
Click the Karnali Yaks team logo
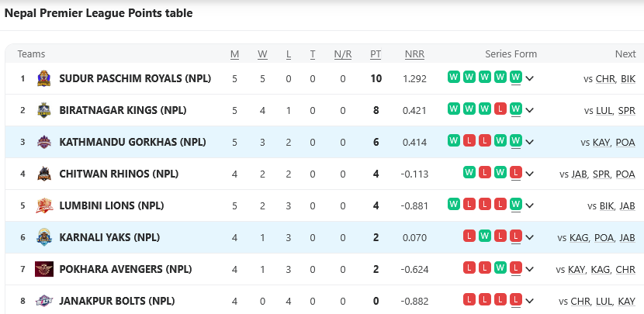click(x=44, y=237)
